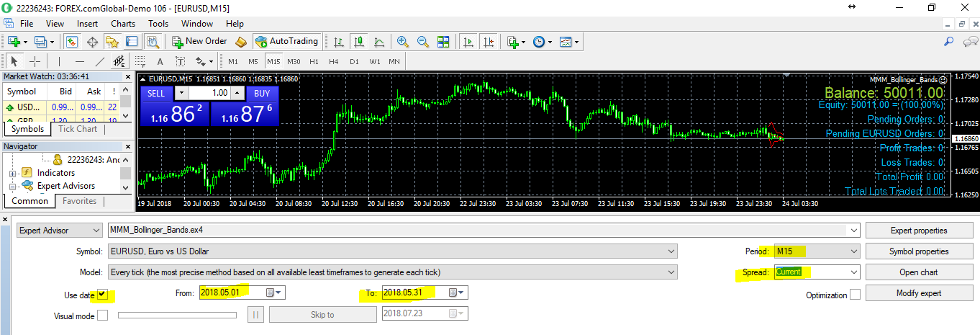Switch chart to bar chart icon
Screen dimensions: 980x335
(x=339, y=41)
